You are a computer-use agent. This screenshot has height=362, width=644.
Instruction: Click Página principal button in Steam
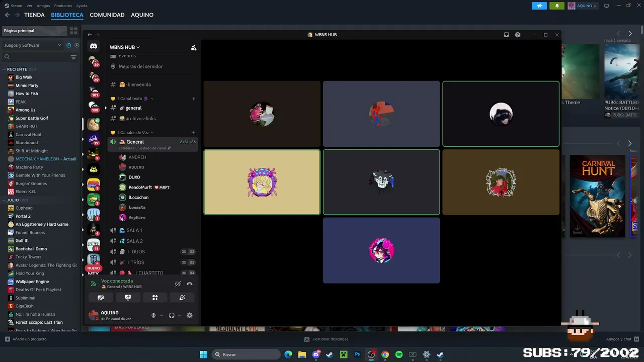tap(34, 31)
